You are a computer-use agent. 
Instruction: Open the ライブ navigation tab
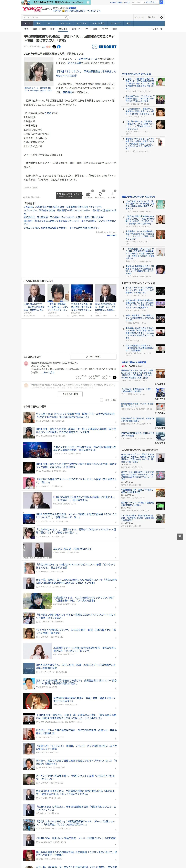(49, 24)
